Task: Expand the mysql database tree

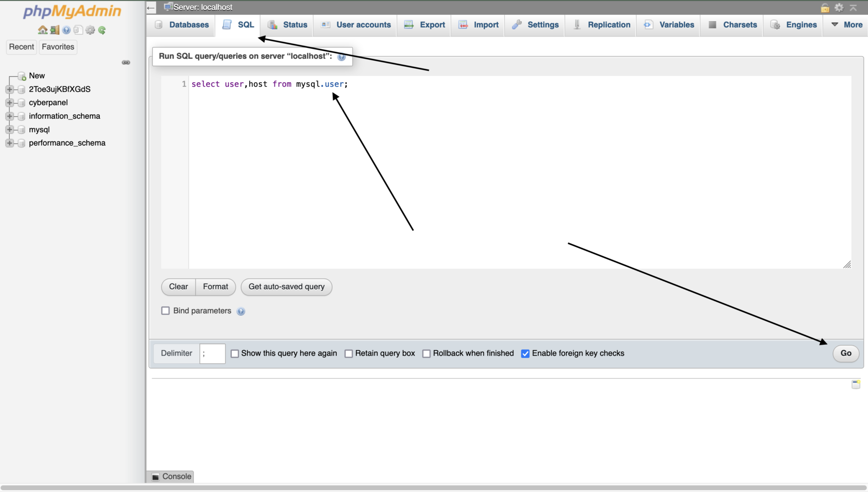Action: coord(10,130)
